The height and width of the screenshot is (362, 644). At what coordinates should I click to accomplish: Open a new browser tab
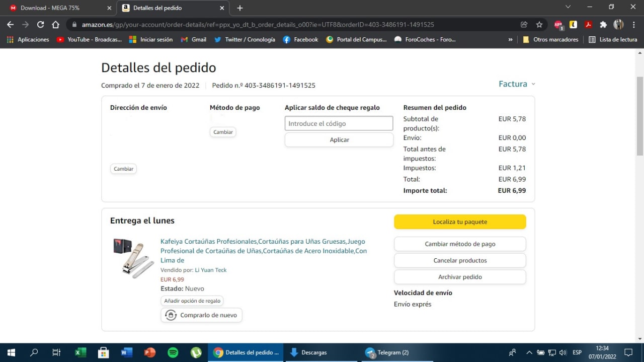(240, 8)
